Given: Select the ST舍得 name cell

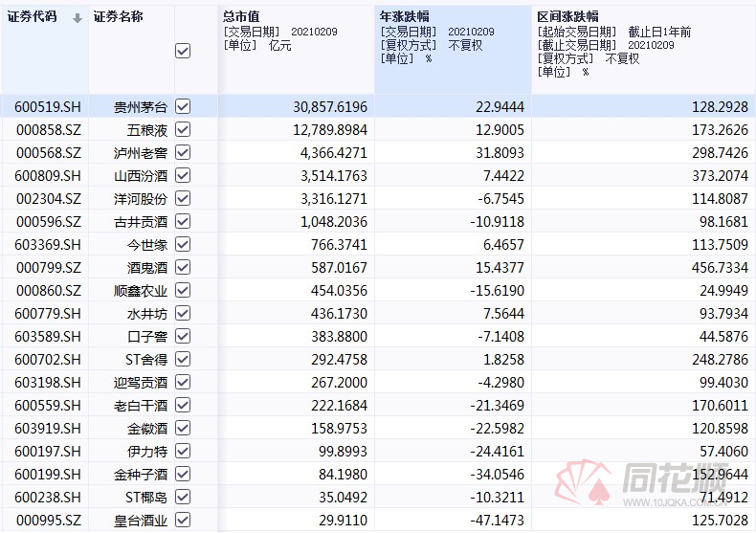Looking at the screenshot, I should [x=146, y=360].
